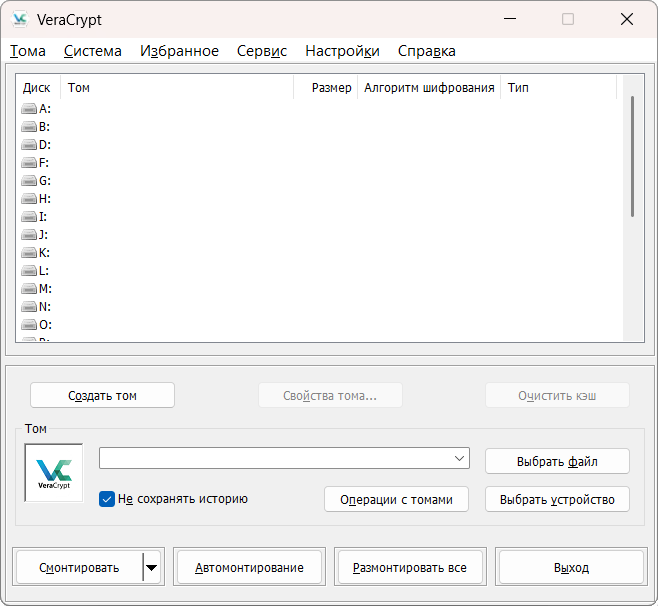Open the Смонтировать split-button arrow
The width and height of the screenshot is (658, 606).
point(151,567)
